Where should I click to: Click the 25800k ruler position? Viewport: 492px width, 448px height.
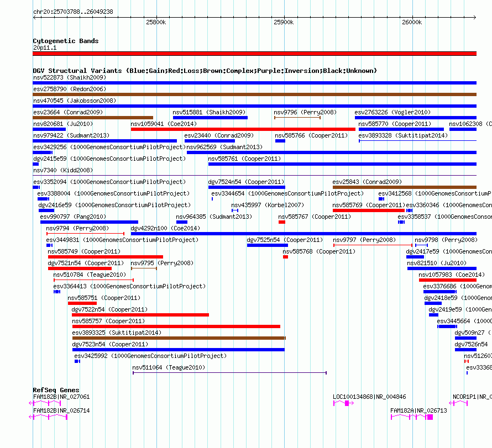click(156, 22)
